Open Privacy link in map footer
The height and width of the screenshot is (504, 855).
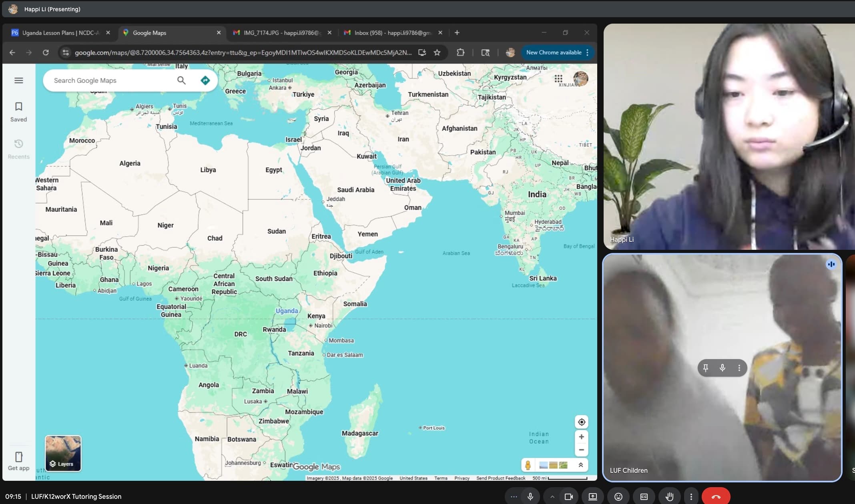(x=462, y=478)
